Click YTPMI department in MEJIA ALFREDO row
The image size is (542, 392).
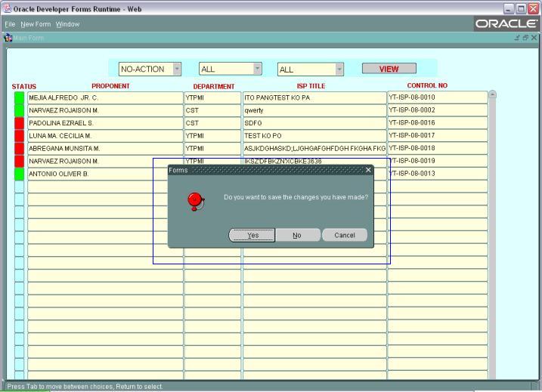(x=212, y=97)
